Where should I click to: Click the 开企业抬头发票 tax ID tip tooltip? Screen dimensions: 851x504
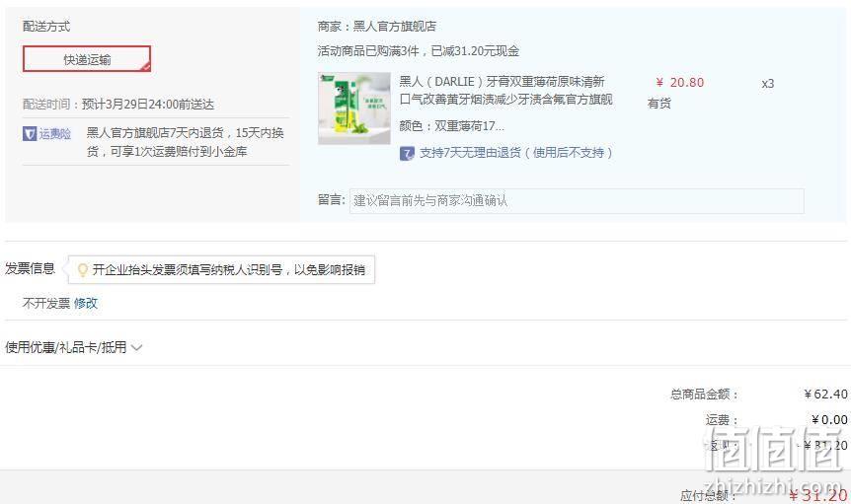221,269
